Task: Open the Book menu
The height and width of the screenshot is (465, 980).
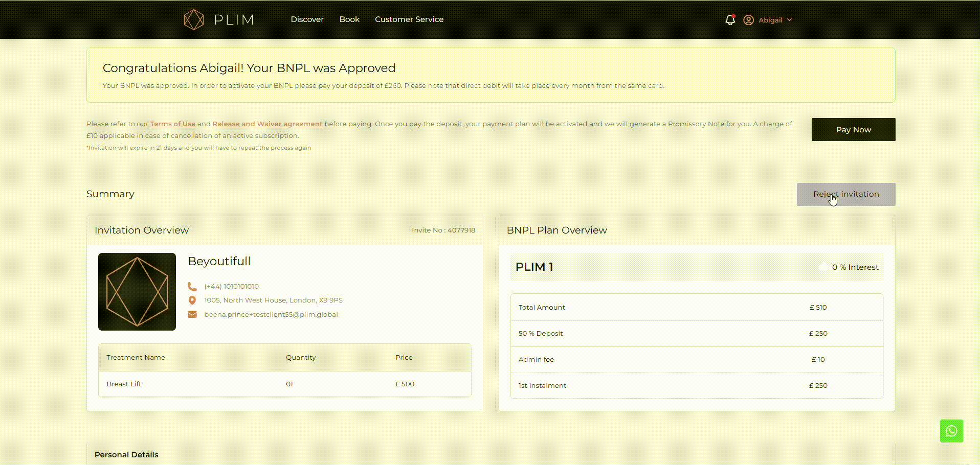Action: pos(349,19)
